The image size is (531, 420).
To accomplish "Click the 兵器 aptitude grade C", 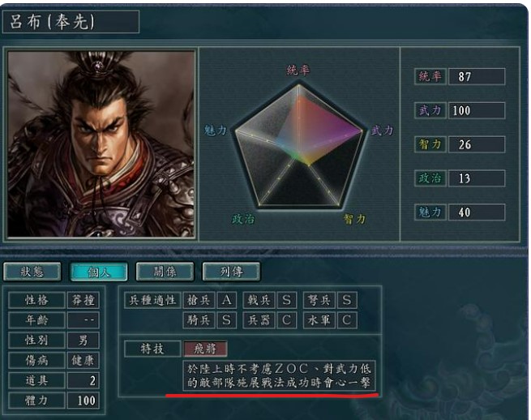I will pos(286,320).
